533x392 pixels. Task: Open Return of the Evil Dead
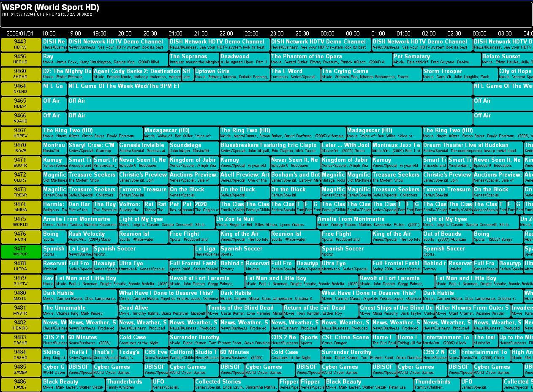[x=321, y=311]
